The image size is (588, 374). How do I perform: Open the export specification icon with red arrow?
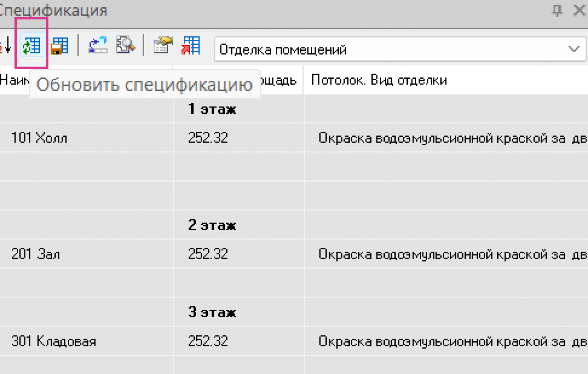pos(190,45)
